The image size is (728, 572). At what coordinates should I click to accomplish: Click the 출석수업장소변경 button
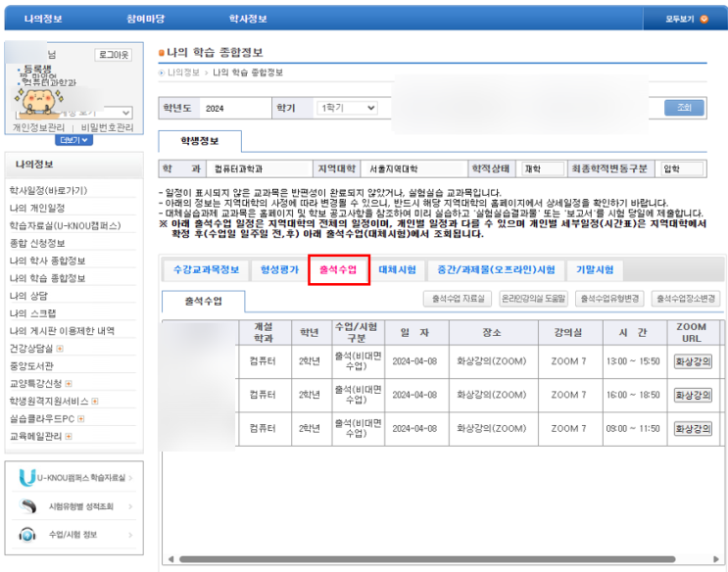(x=686, y=299)
